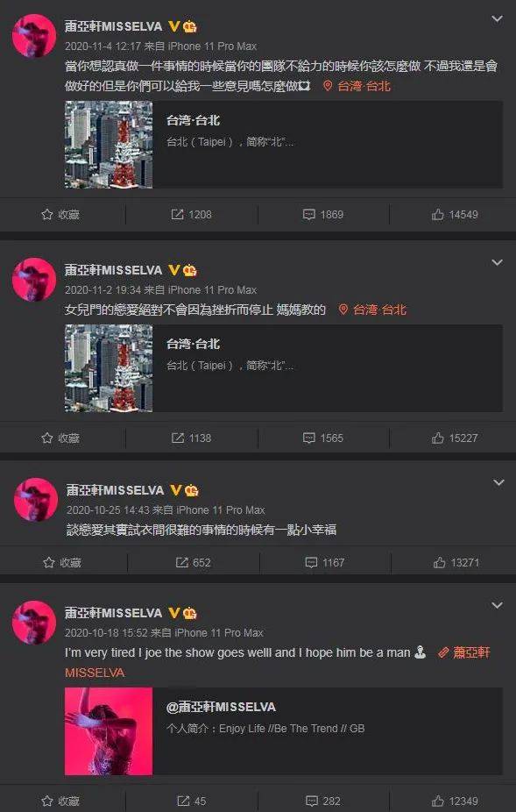Open comments showing 282 replies
This screenshot has width=516, height=812.
coord(322,801)
